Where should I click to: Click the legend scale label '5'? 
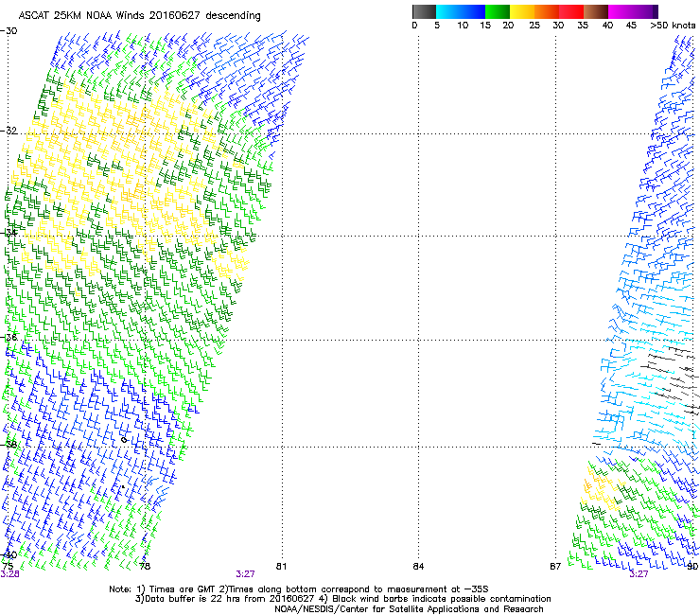pos(437,26)
